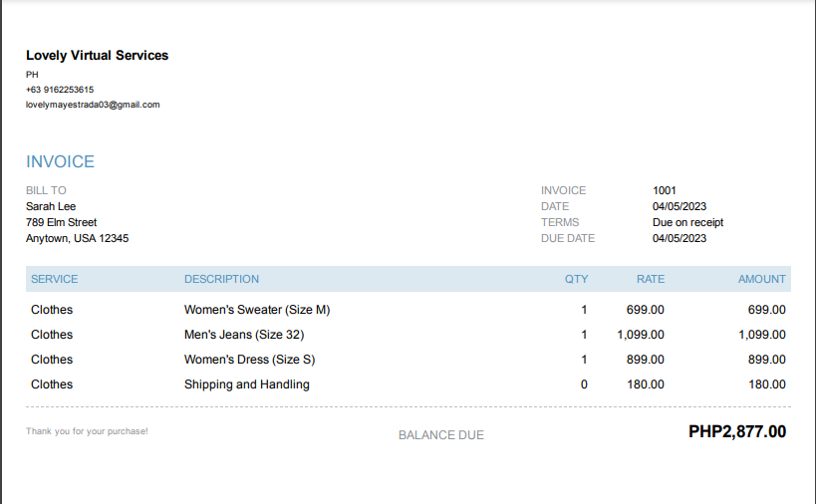Click the BILL TO label
The height and width of the screenshot is (504, 816).
tap(46, 190)
